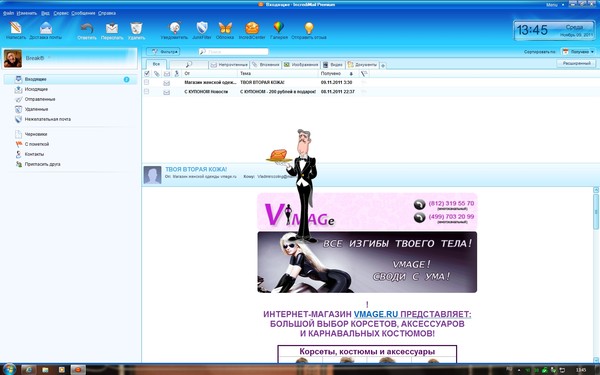Open the Получено sort-by dropdown
Image resolution: width=600 pixels, height=375 pixels.
pyautogui.click(x=579, y=52)
